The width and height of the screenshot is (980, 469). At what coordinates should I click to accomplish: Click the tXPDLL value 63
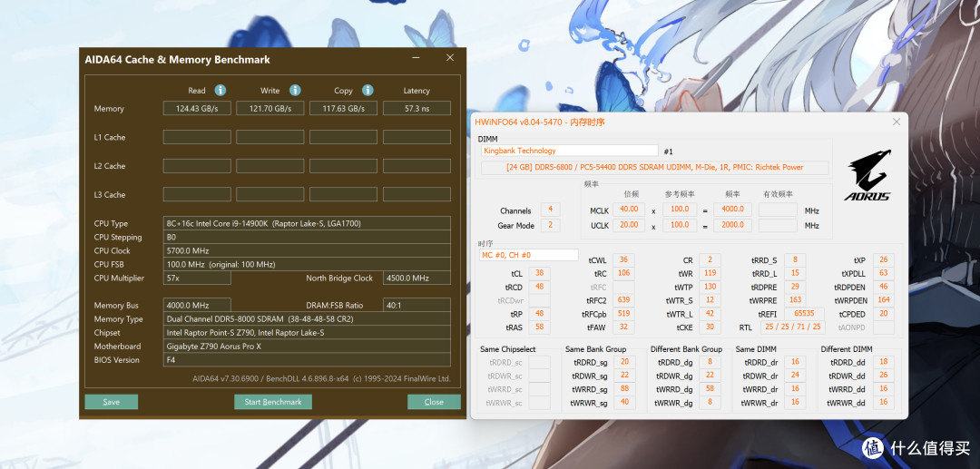click(x=883, y=273)
